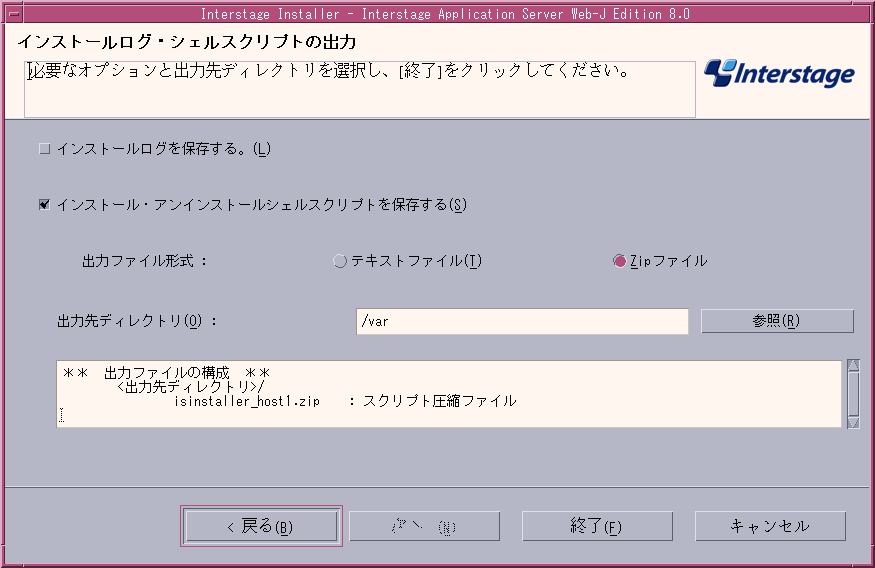Click the scrollbar down arrow of the 出力ファイルの構成 box
Image resolution: width=875 pixels, height=568 pixels.
tap(853, 422)
